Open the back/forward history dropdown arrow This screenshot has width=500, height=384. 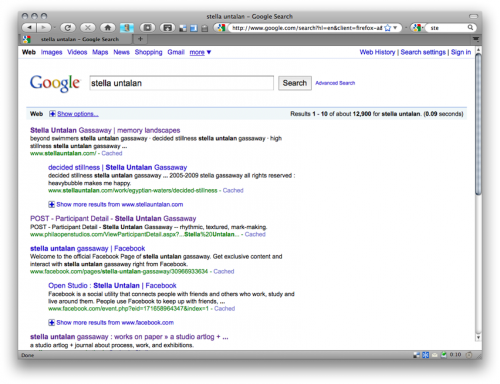pyautogui.click(x=55, y=28)
